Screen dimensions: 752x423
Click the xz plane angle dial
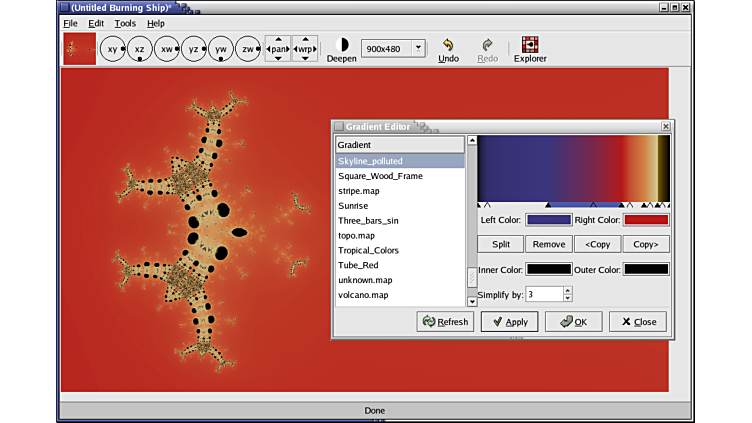pyautogui.click(x=140, y=48)
